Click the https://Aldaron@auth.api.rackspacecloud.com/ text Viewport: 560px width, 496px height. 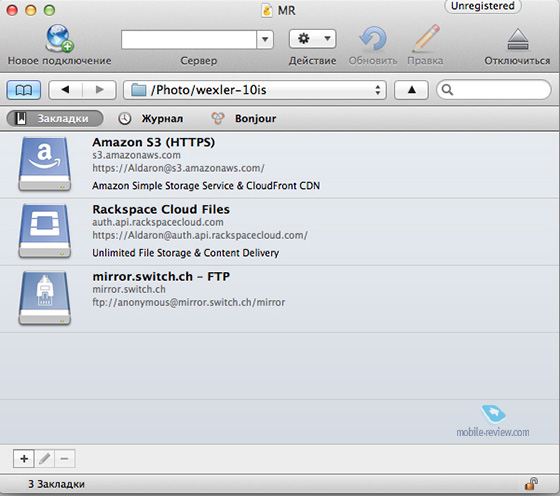200,235
